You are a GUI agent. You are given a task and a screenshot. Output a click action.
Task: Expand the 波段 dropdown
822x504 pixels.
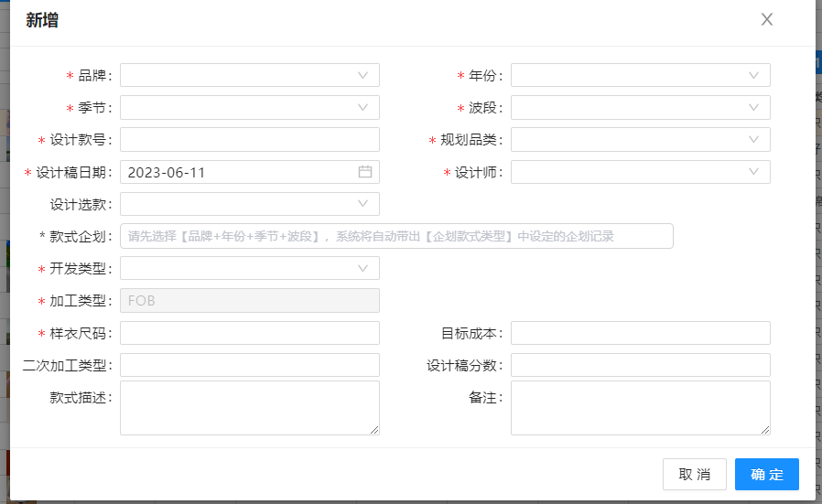[x=640, y=108]
